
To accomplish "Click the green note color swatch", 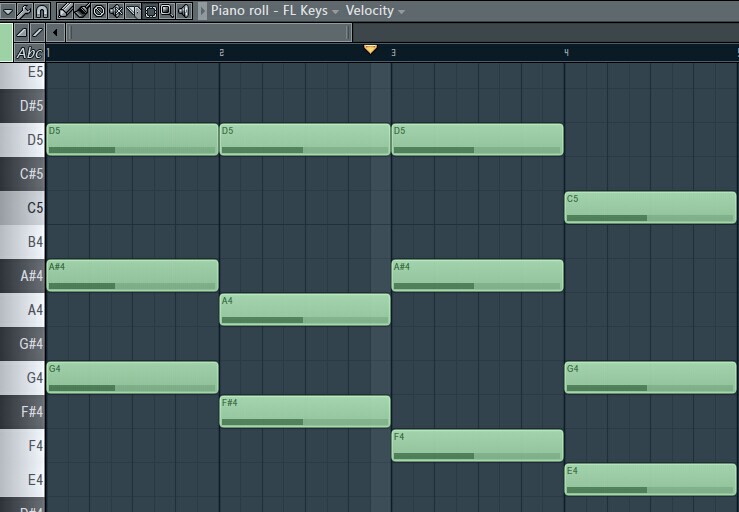I will tap(6, 42).
